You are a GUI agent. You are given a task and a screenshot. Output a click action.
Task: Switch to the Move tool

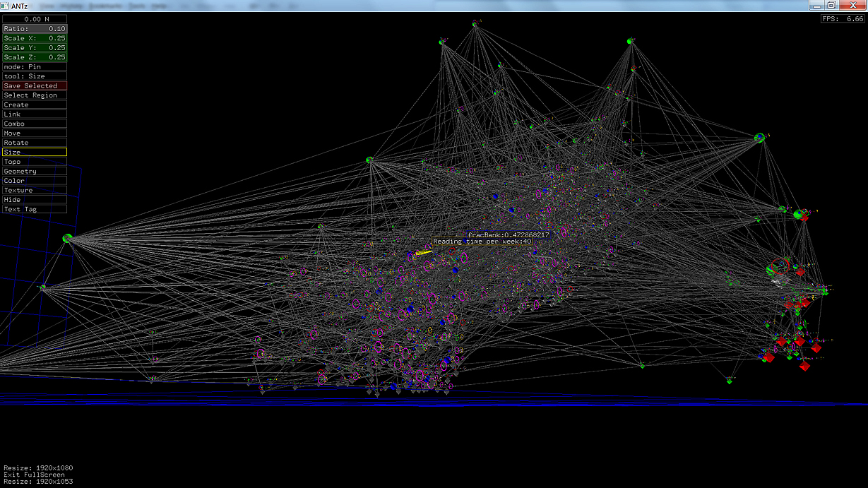pos(35,133)
